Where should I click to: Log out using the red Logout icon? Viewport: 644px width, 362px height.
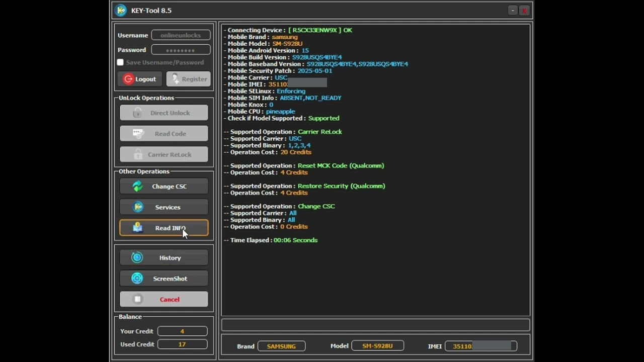click(x=128, y=79)
